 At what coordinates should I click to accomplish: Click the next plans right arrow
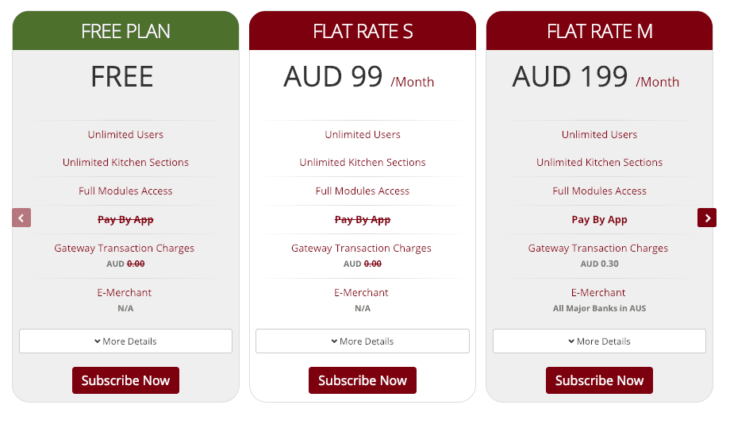[707, 217]
